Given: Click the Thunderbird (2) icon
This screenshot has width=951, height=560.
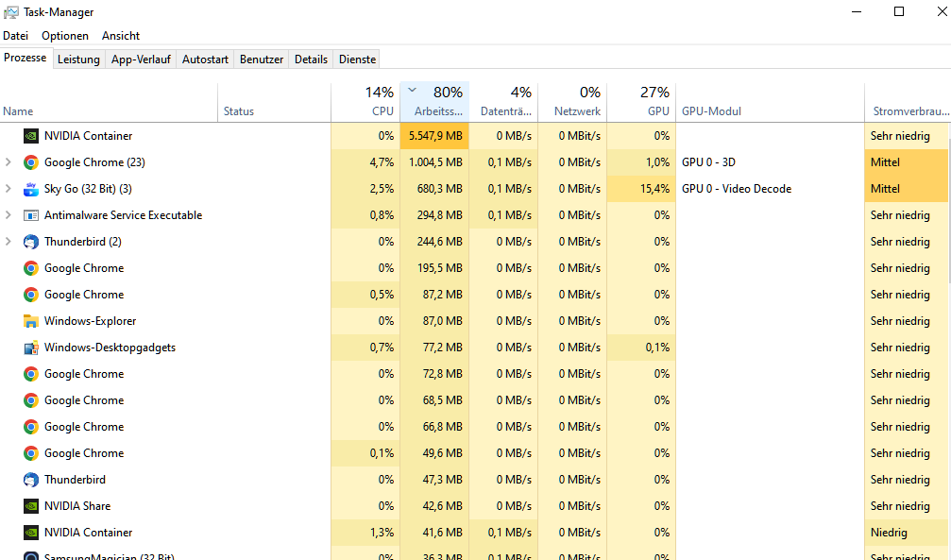Looking at the screenshot, I should coord(31,242).
